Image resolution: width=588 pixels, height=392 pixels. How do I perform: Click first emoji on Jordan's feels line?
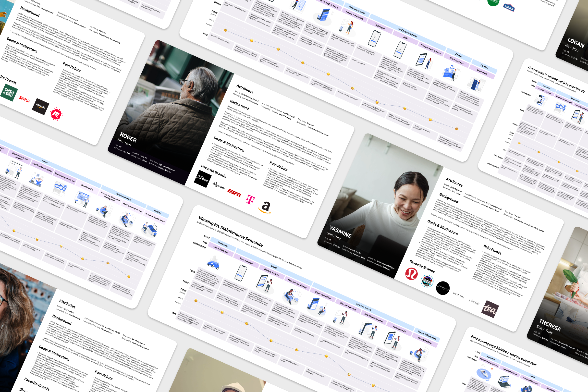pyautogui.click(x=196, y=301)
